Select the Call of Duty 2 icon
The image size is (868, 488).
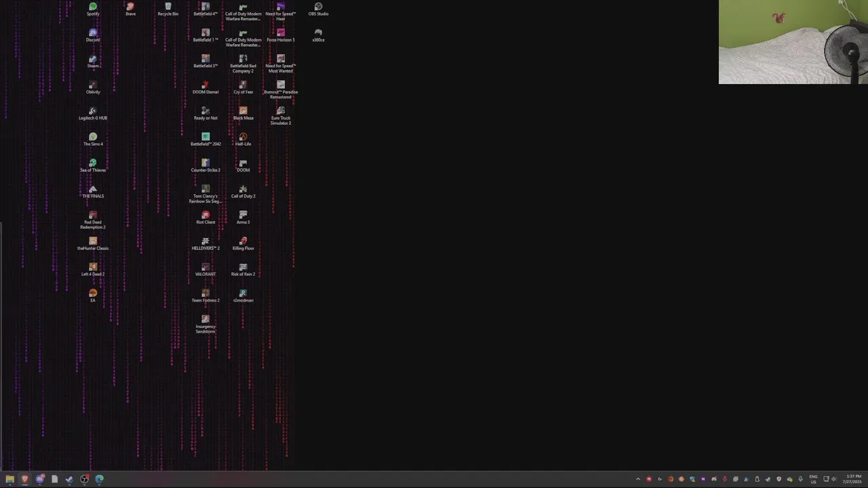tap(243, 192)
